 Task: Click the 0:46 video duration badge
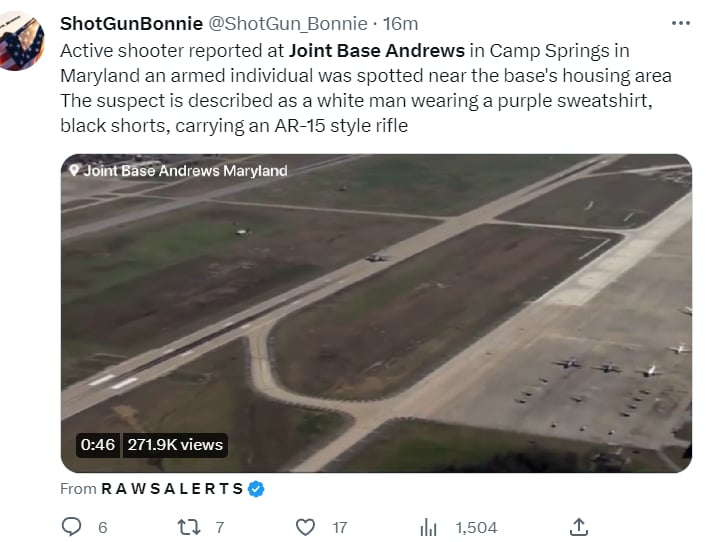98,445
